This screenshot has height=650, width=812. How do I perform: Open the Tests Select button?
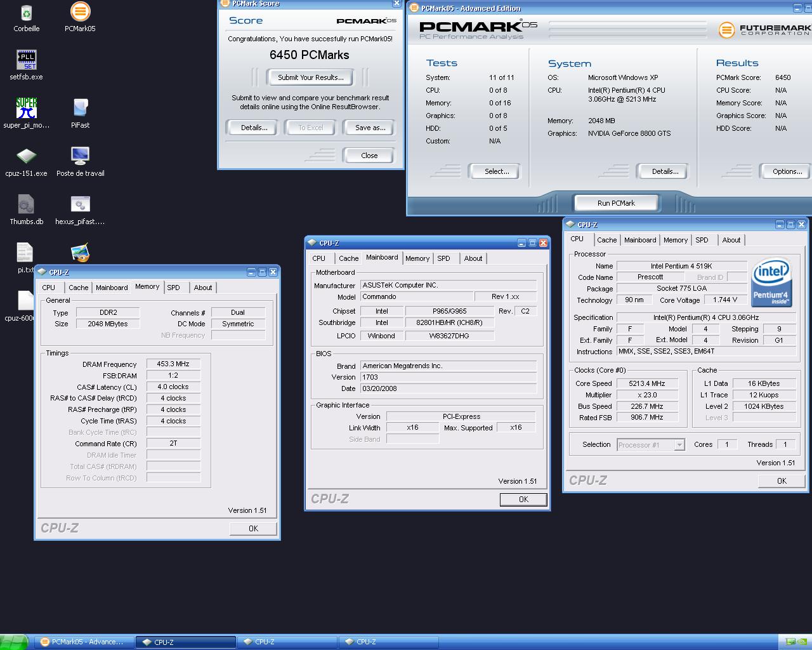[x=497, y=171]
